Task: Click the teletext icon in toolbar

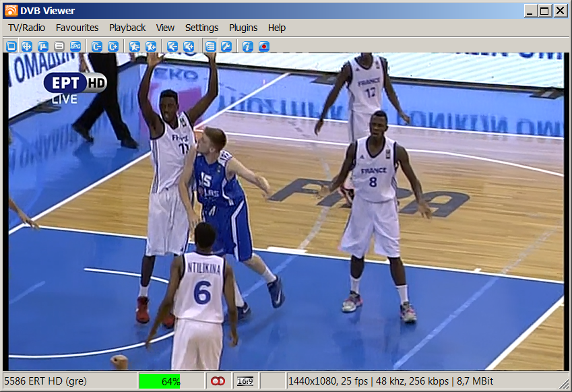Action: pos(59,46)
